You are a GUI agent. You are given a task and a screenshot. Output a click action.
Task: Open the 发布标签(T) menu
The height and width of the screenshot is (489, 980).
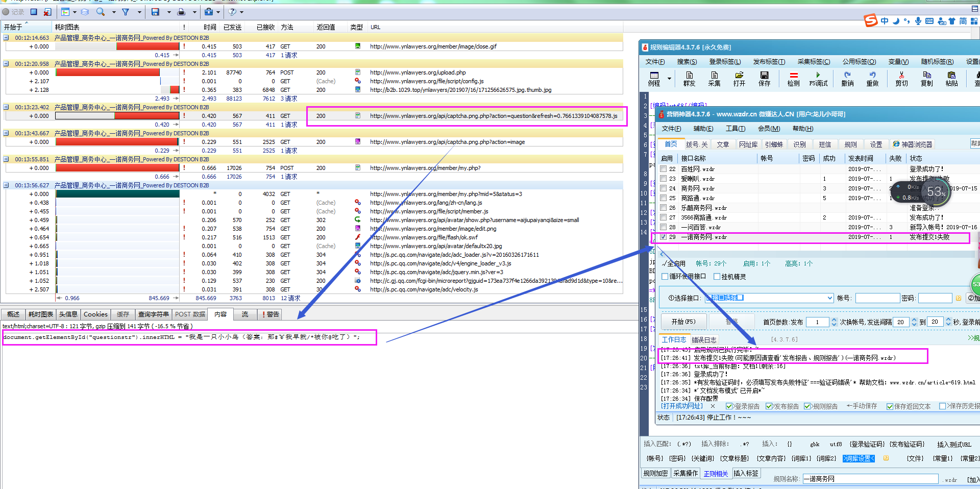pyautogui.click(x=769, y=62)
